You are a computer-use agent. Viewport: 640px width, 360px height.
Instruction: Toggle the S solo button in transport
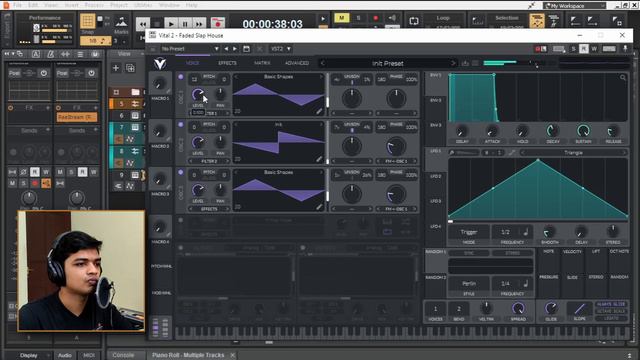tap(358, 18)
